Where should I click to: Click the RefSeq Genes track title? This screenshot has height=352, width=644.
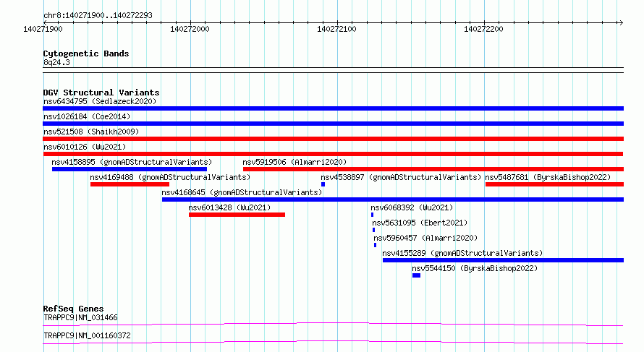73,309
